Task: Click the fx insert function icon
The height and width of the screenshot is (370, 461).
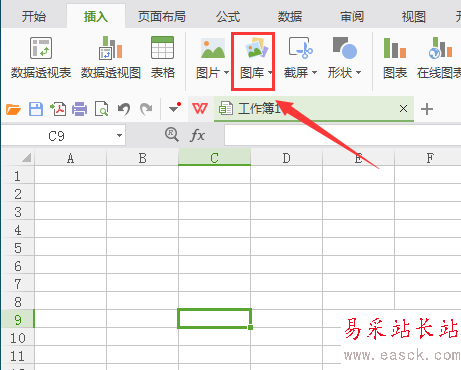Action: click(197, 136)
